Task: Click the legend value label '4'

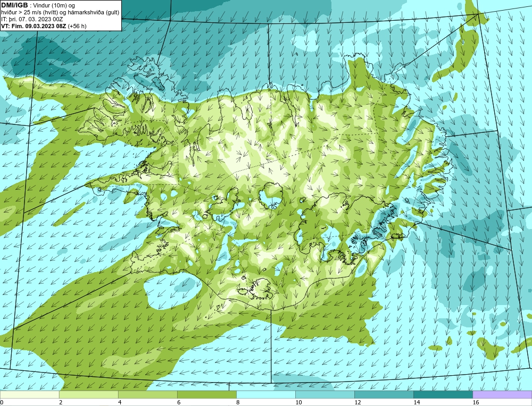Action: point(119,402)
